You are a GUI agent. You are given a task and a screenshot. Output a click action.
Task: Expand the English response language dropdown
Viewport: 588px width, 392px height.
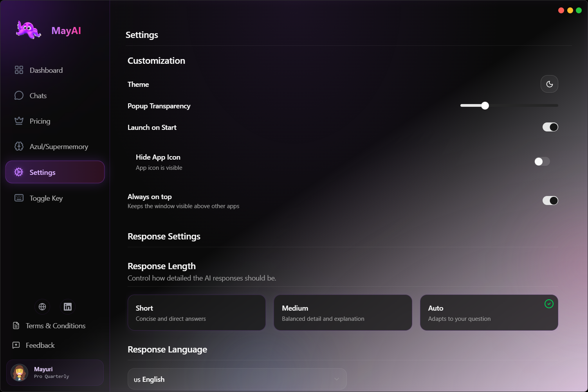point(237,379)
